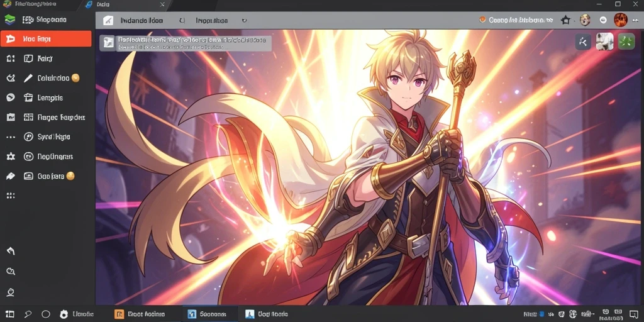Open the small dropdown chevron in the top toolbar
Image resolution: width=644 pixels, height=322 pixels.
coord(244,20)
